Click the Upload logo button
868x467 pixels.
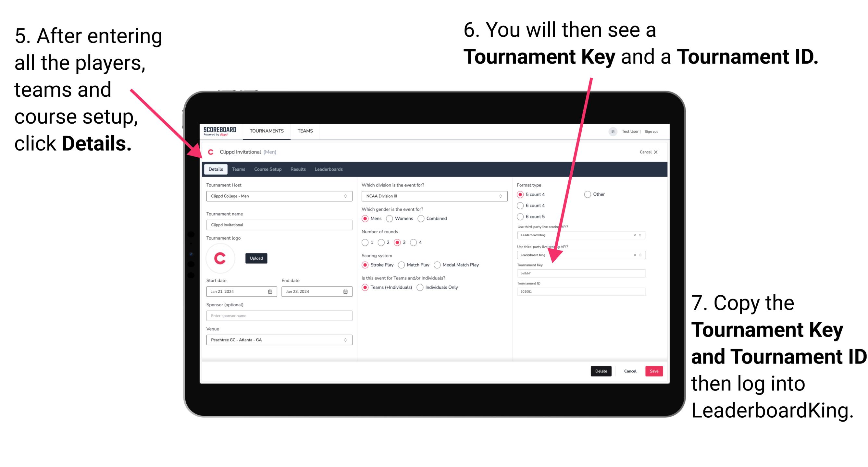(256, 258)
